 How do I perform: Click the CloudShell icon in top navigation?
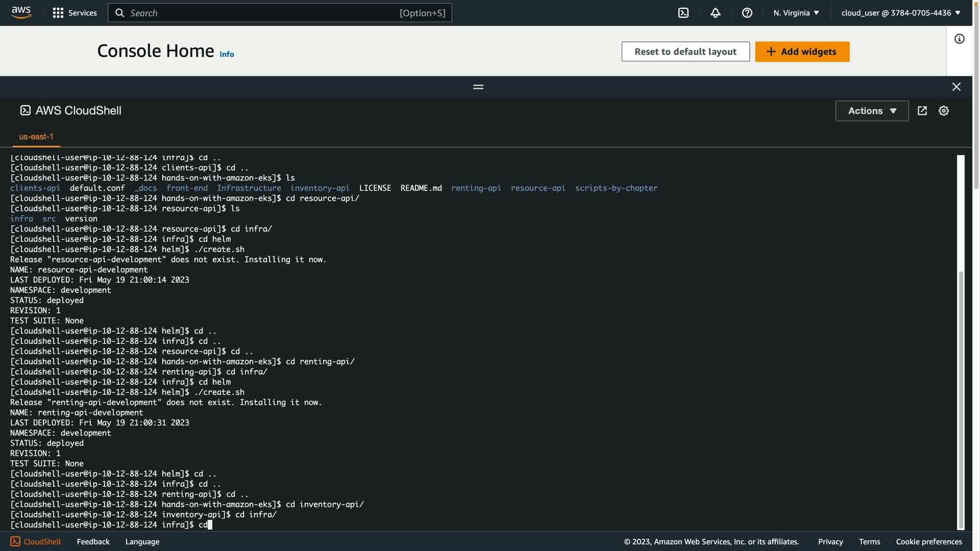(x=683, y=13)
